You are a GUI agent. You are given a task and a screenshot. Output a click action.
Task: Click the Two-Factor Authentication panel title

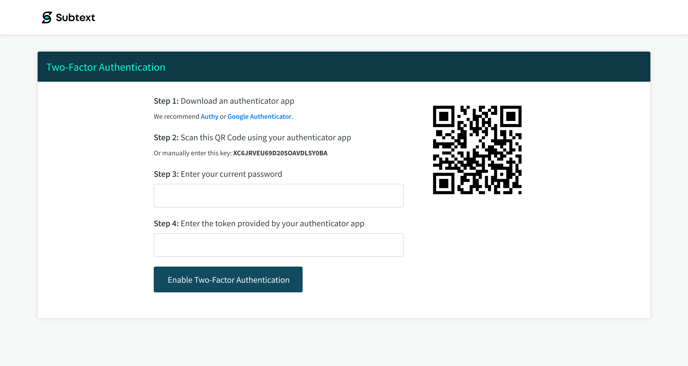click(x=106, y=67)
